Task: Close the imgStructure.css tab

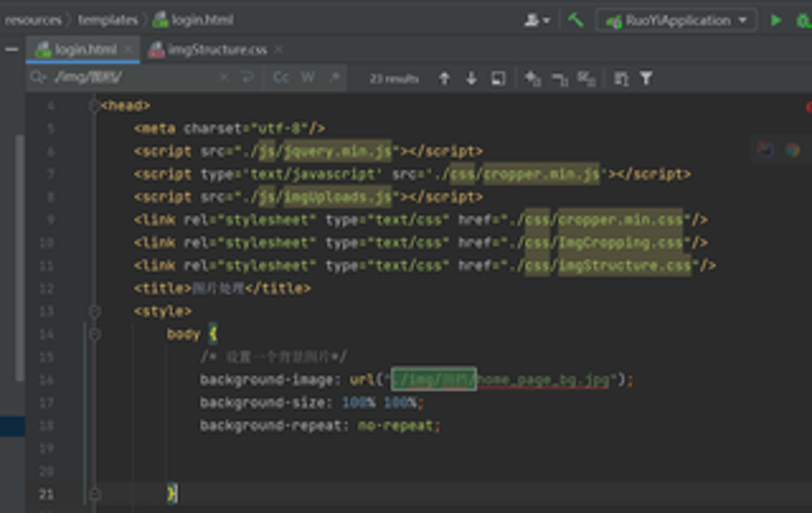Action: pos(278,50)
